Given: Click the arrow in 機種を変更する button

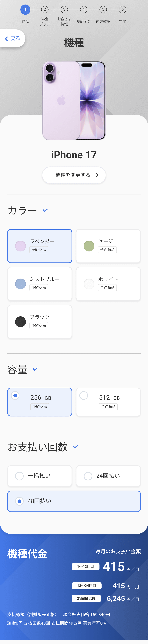Looking at the screenshot, I should click(x=97, y=175).
